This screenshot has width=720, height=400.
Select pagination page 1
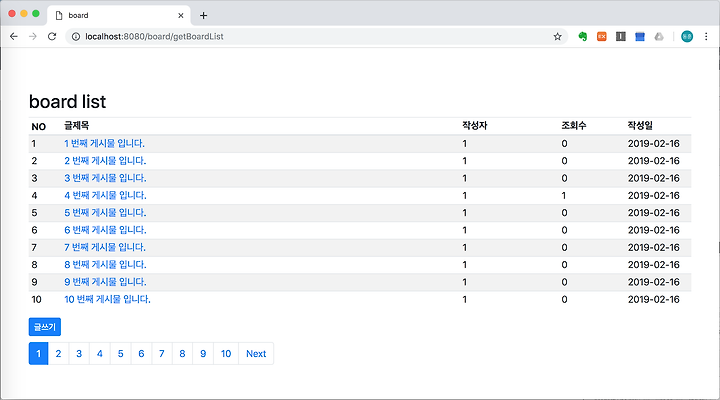pyautogui.click(x=39, y=354)
